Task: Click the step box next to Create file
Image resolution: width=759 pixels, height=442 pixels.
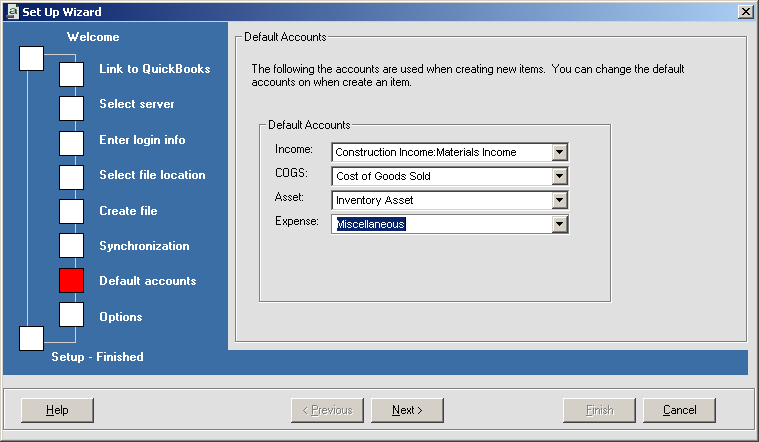Action: point(72,212)
